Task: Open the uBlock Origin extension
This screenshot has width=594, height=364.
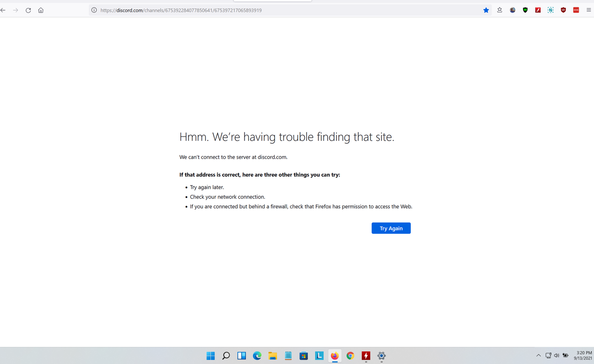Action: click(x=563, y=10)
